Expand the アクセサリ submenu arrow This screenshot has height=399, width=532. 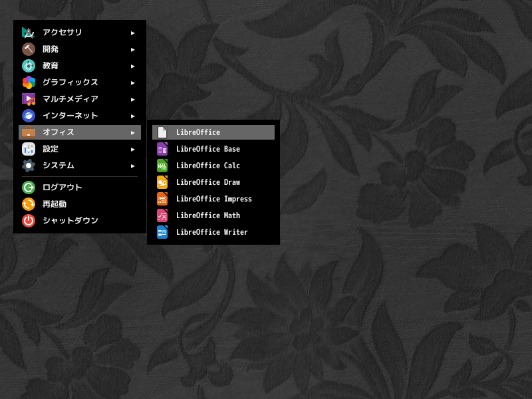(x=132, y=33)
